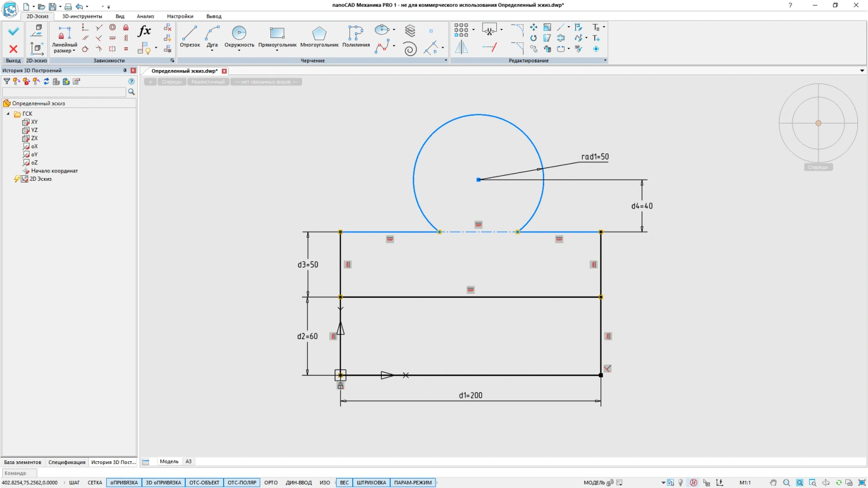This screenshot has width=868, height=488.
Task: Cancel sketch with the red X icon
Action: 13,49
